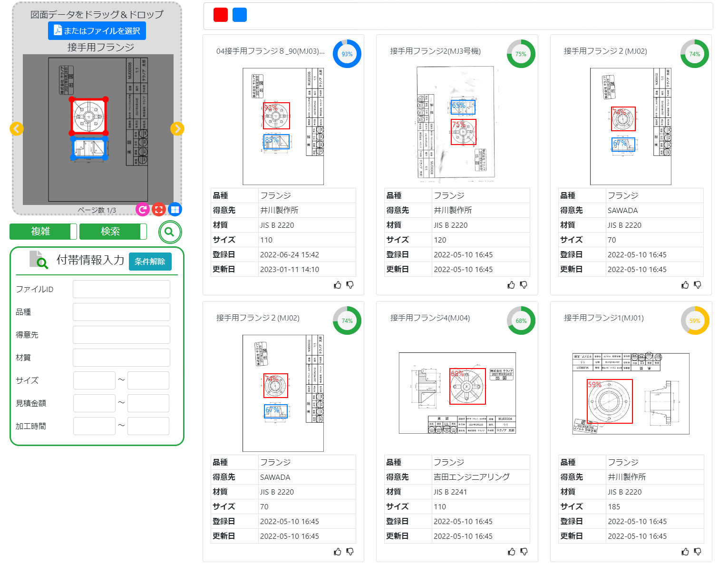This screenshot has height=564, width=728.
Task: Toggle the 検索 switch
Action: click(113, 232)
